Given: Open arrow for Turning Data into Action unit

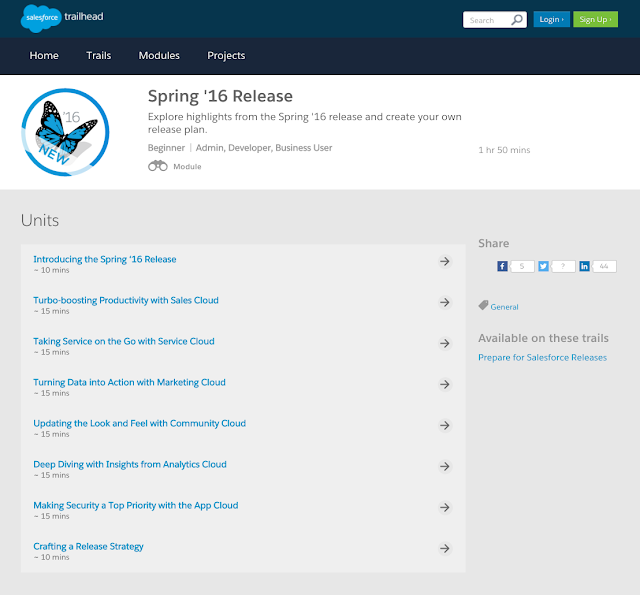Looking at the screenshot, I should point(445,384).
